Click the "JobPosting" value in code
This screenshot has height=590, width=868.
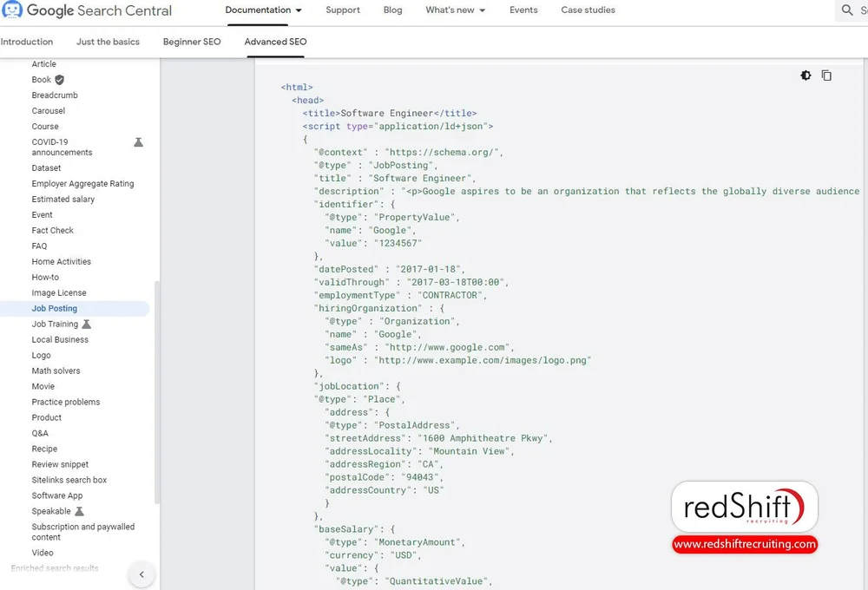click(403, 165)
